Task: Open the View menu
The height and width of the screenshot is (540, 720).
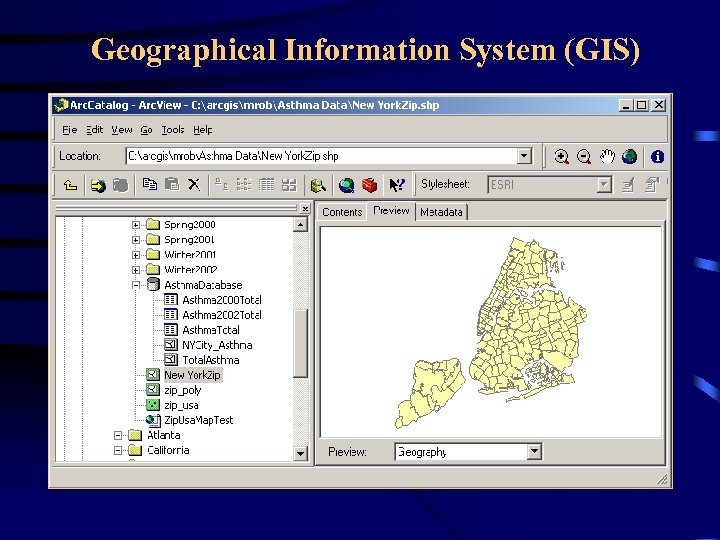Action: (122, 130)
